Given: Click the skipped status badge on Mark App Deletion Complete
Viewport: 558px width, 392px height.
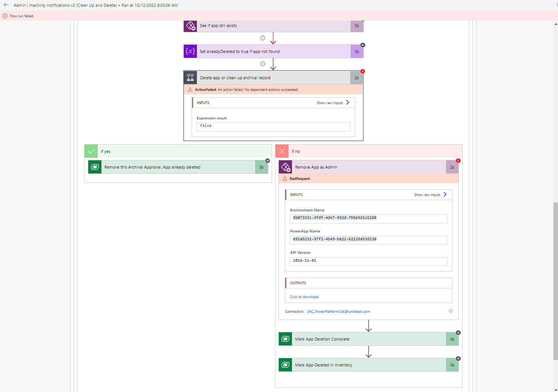Looking at the screenshot, I should tap(458, 332).
